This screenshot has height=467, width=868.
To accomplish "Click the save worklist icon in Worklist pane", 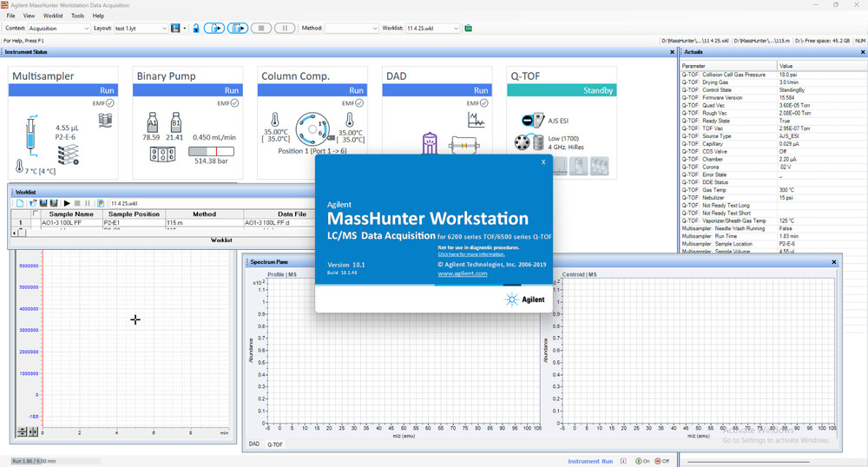I will (x=43, y=204).
